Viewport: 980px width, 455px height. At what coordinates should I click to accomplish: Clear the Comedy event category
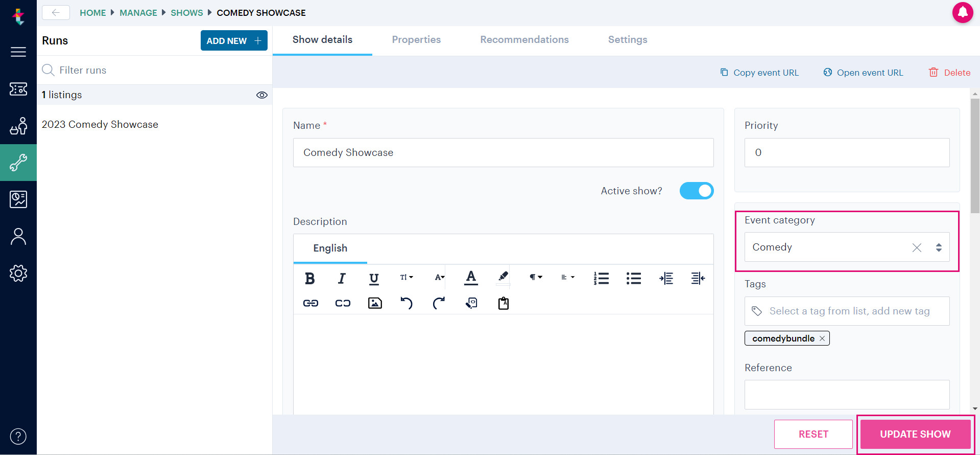coord(917,247)
